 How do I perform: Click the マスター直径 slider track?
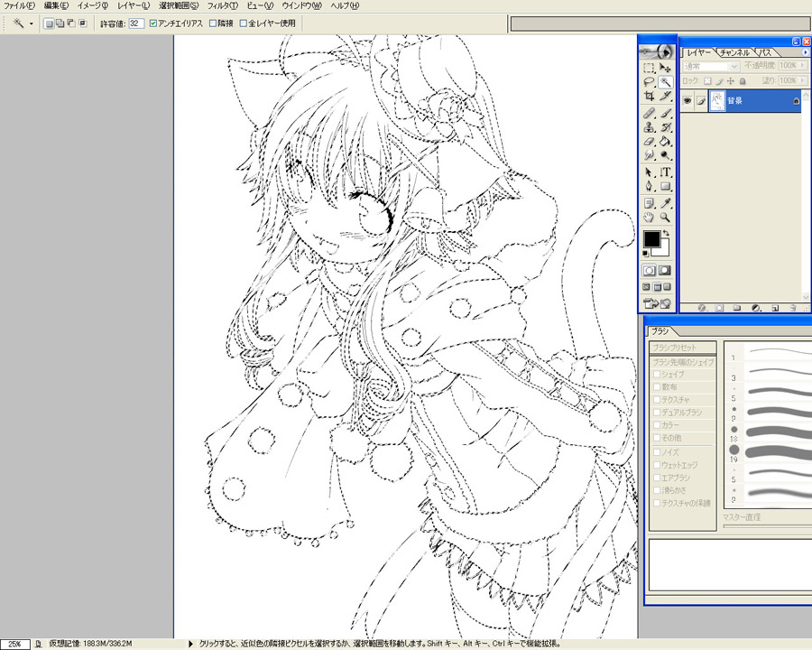point(768,526)
